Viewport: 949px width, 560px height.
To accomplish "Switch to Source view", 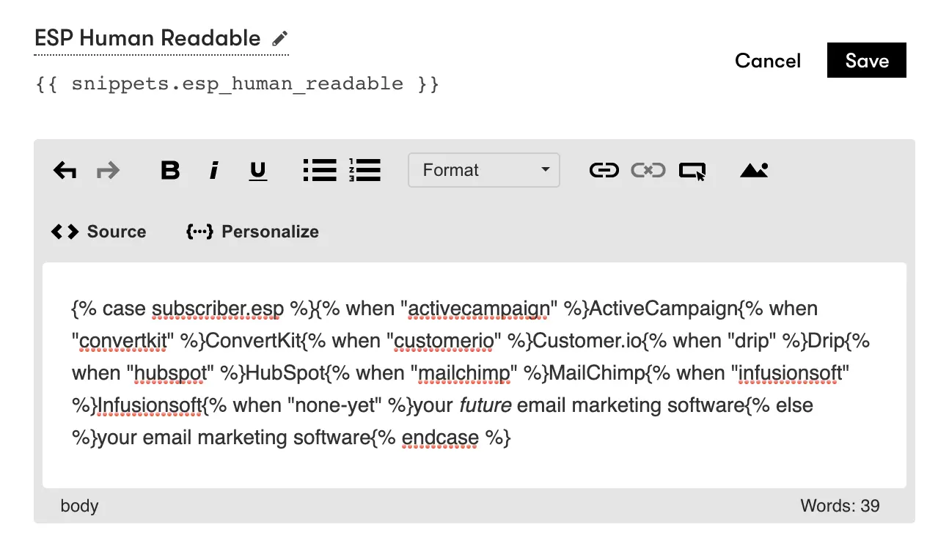I will [98, 232].
